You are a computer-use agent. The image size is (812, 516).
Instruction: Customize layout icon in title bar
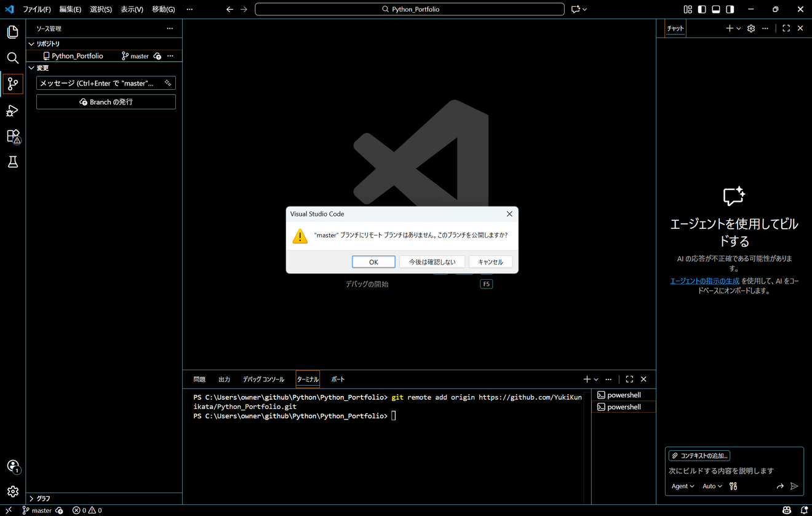tap(688, 9)
